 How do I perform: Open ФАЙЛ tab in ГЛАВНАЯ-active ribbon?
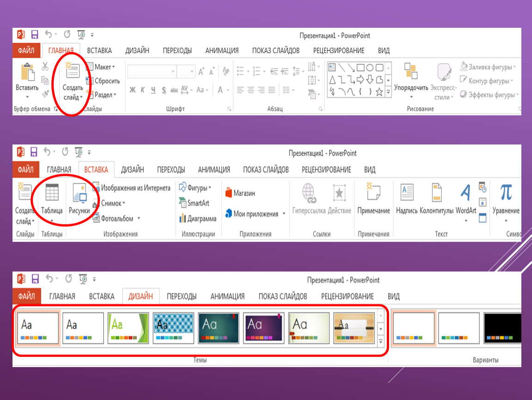26,50
